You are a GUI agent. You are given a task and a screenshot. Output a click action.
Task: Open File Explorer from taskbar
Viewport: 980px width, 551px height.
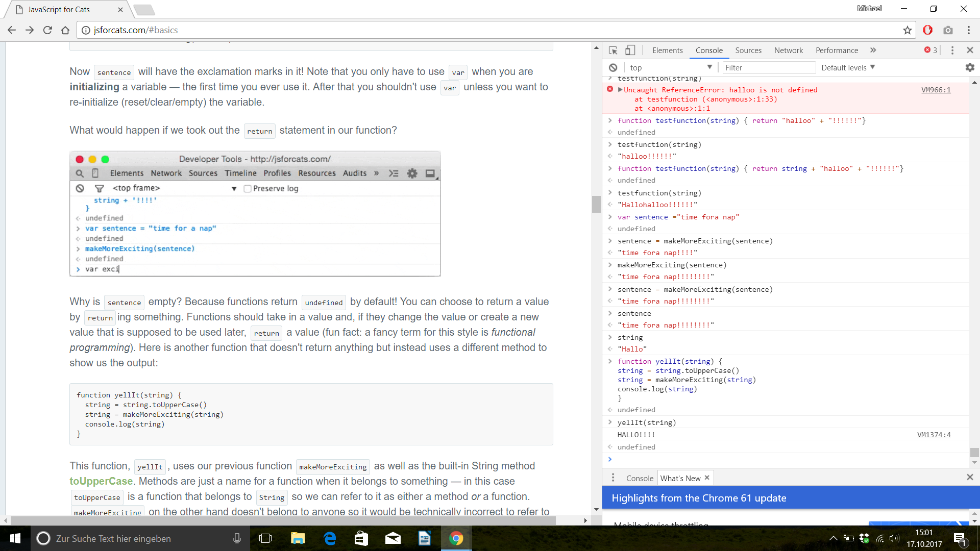pyautogui.click(x=298, y=538)
